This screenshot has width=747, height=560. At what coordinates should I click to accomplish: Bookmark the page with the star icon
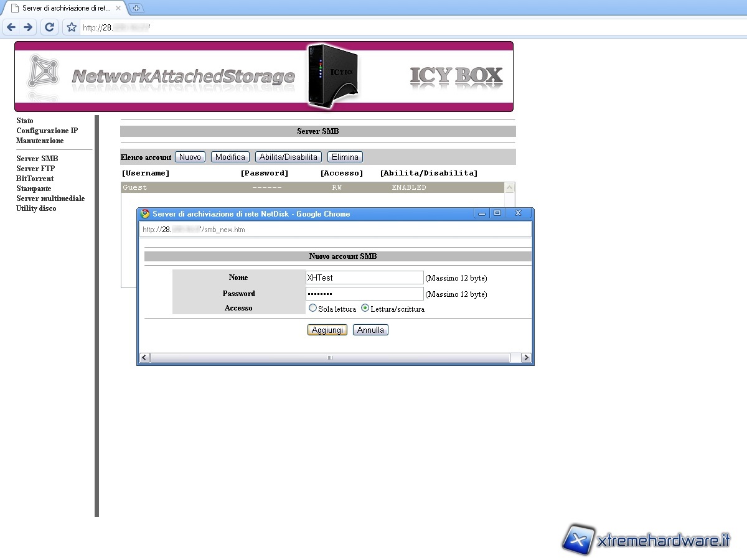click(72, 27)
